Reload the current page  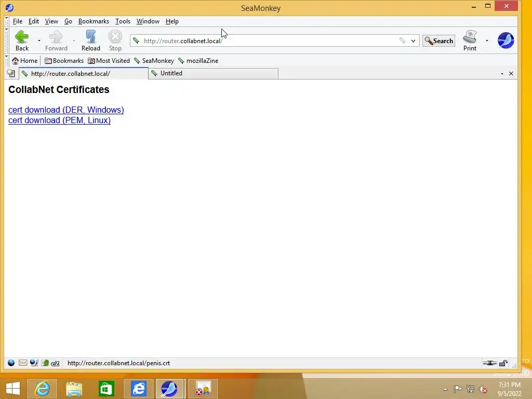click(90, 41)
